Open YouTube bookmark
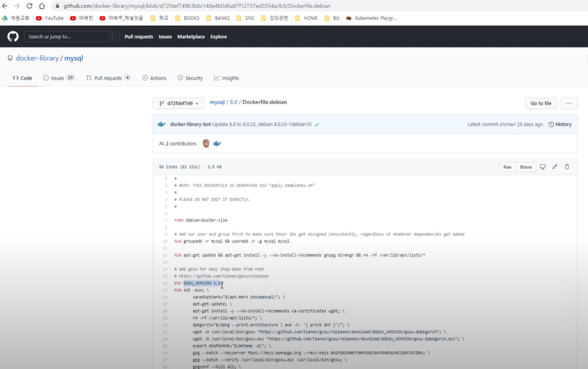 tap(50, 18)
